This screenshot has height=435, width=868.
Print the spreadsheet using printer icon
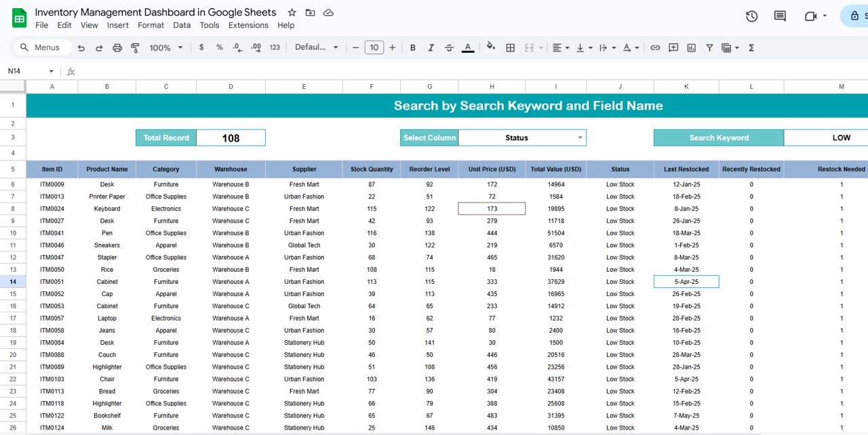117,47
